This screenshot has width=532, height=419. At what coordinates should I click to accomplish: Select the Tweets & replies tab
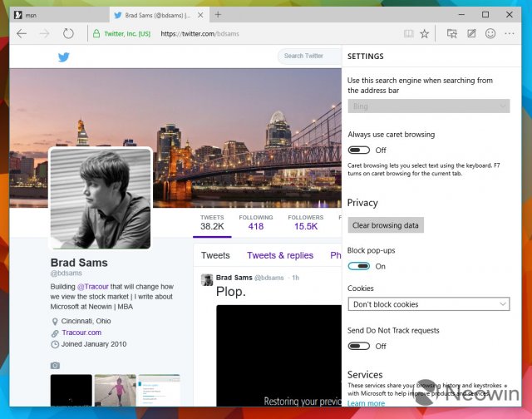[280, 255]
